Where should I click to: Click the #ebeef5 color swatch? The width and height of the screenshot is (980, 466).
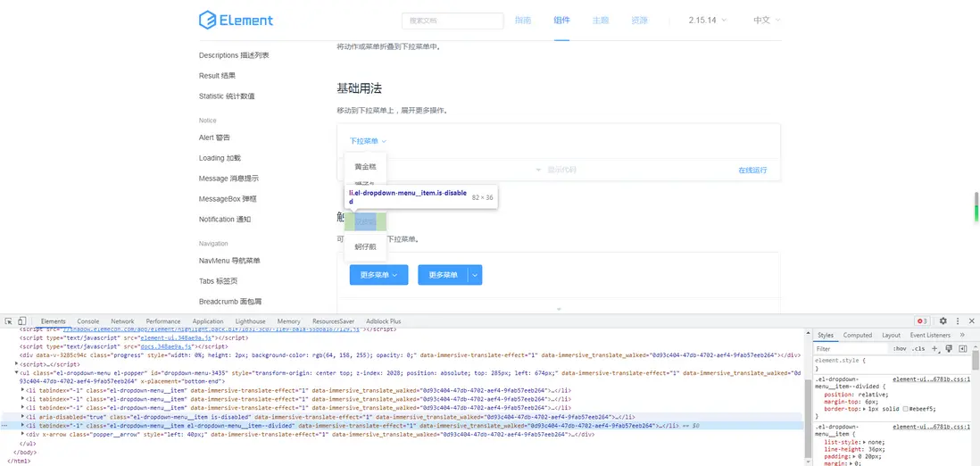pyautogui.click(x=906, y=409)
